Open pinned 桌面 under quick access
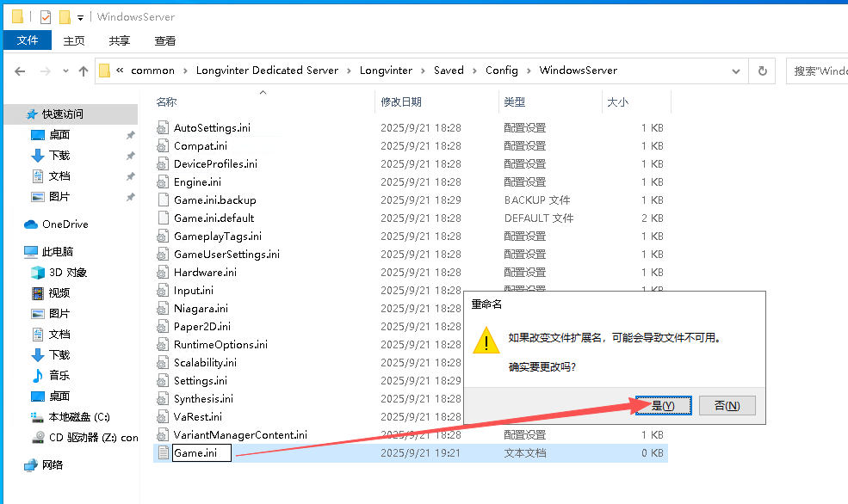Screen dimensions: 848x504 [59, 134]
